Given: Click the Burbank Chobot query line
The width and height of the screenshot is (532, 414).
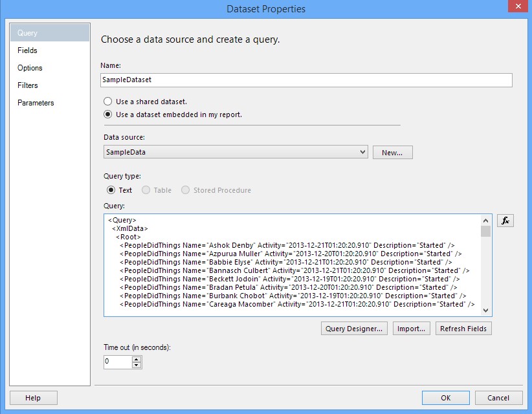Looking at the screenshot, I should [x=293, y=296].
